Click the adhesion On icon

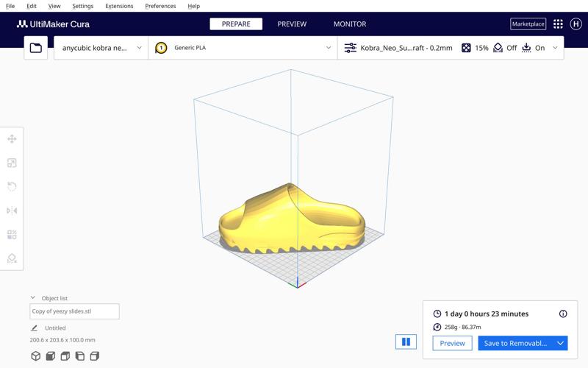pyautogui.click(x=526, y=48)
